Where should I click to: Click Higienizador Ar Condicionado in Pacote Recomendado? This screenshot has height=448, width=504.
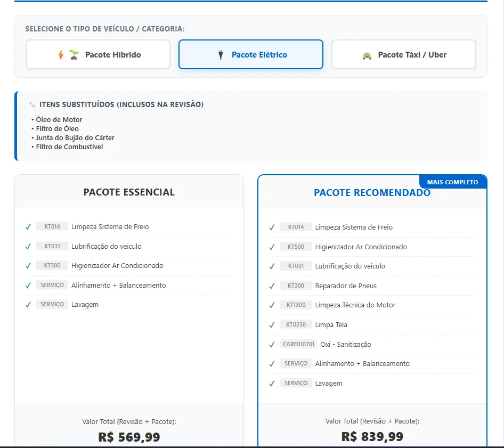coord(361,247)
